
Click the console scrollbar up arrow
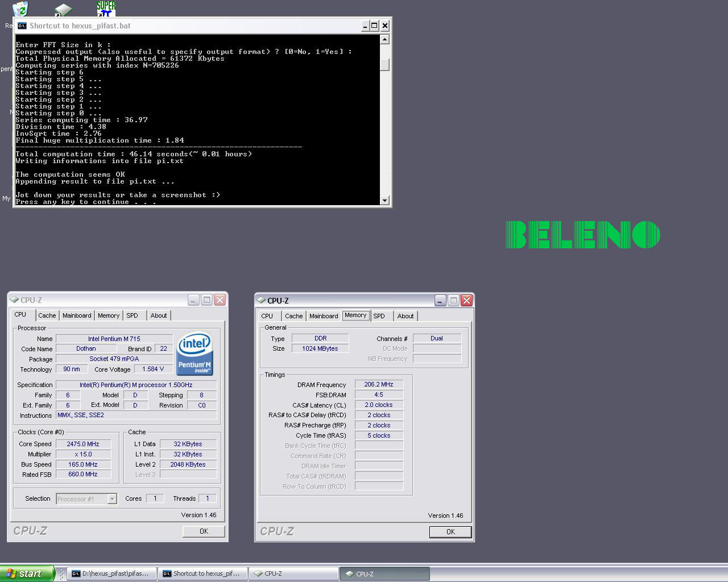[x=385, y=39]
